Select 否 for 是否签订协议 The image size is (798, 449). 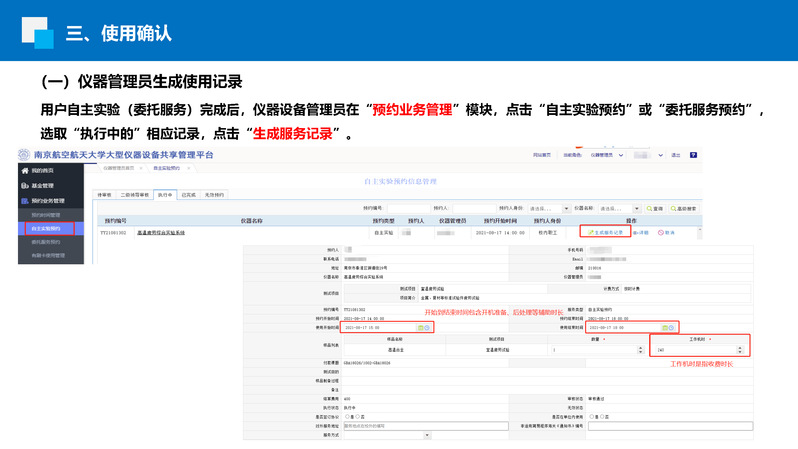click(x=358, y=417)
